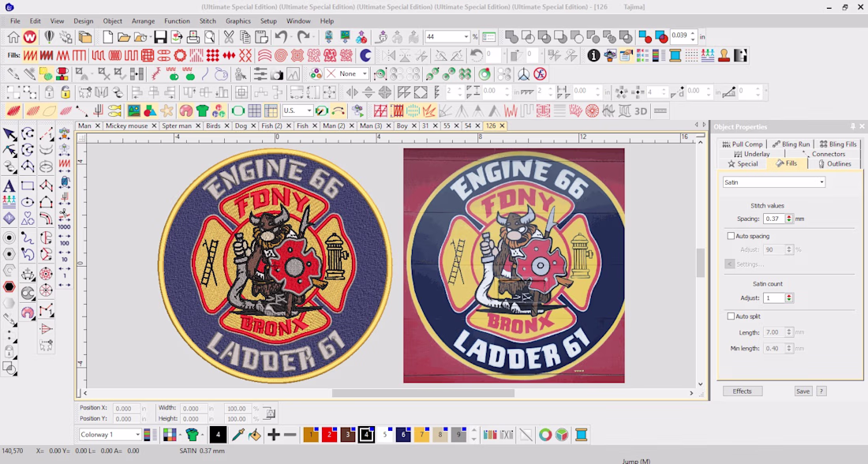Open the File menu

coord(15,21)
